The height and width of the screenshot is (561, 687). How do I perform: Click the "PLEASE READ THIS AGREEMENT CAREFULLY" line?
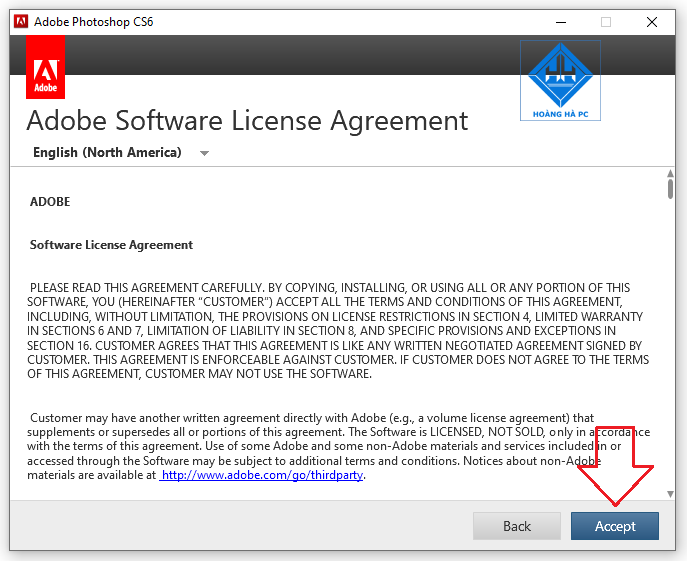click(329, 288)
